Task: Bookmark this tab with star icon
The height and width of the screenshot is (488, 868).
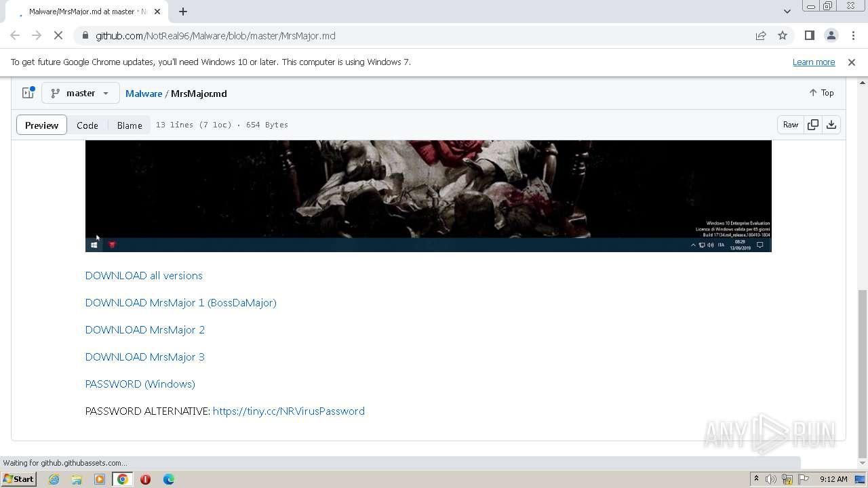Action: (x=783, y=35)
